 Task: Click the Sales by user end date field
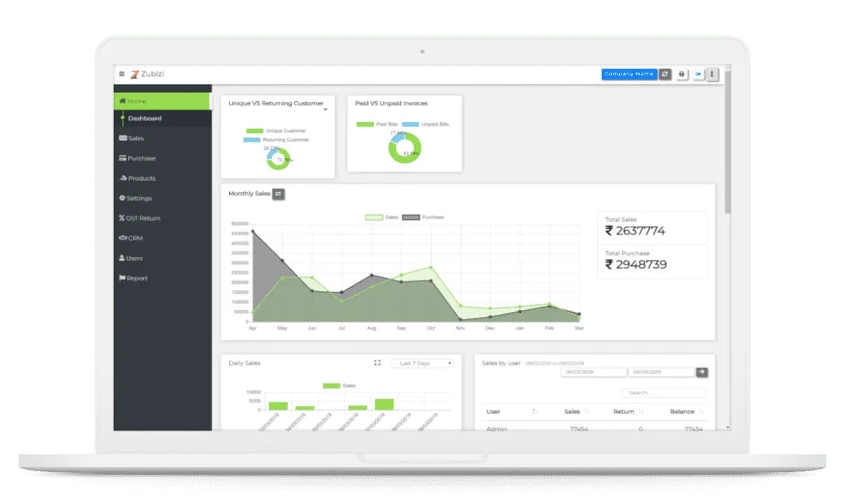pos(661,373)
